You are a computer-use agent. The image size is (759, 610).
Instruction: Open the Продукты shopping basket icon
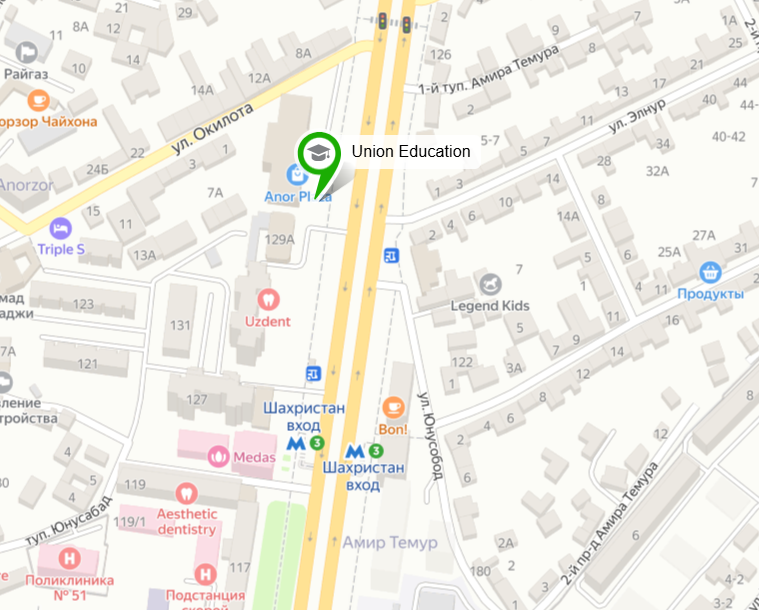710,273
